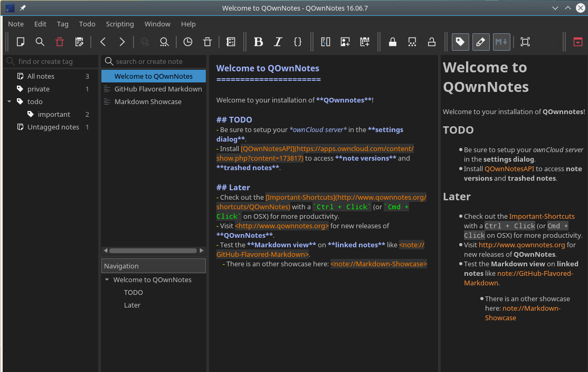Click the note list horizontal scrollbar

(154, 250)
